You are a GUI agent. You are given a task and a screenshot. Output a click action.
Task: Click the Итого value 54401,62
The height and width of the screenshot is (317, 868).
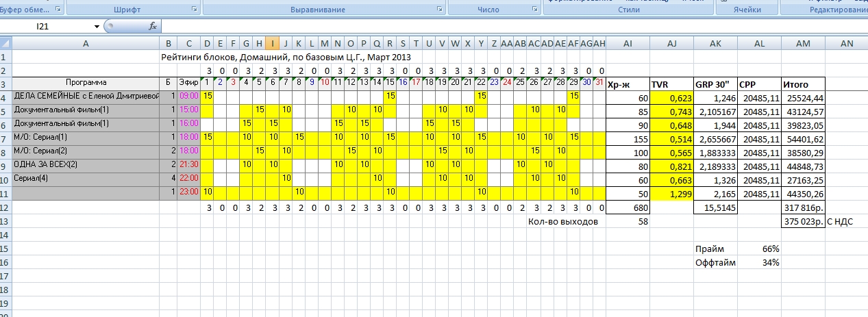click(x=803, y=138)
